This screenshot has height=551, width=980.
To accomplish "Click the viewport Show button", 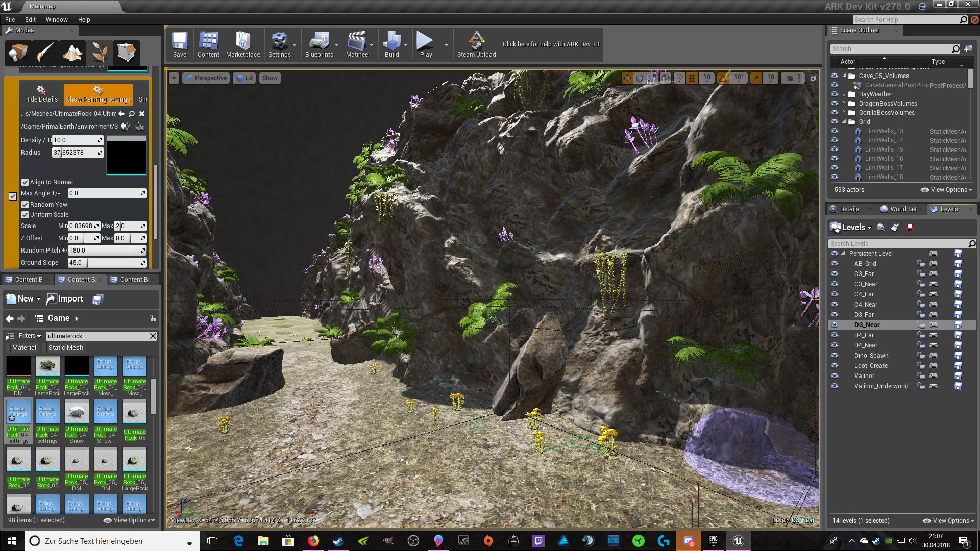I will tap(269, 78).
